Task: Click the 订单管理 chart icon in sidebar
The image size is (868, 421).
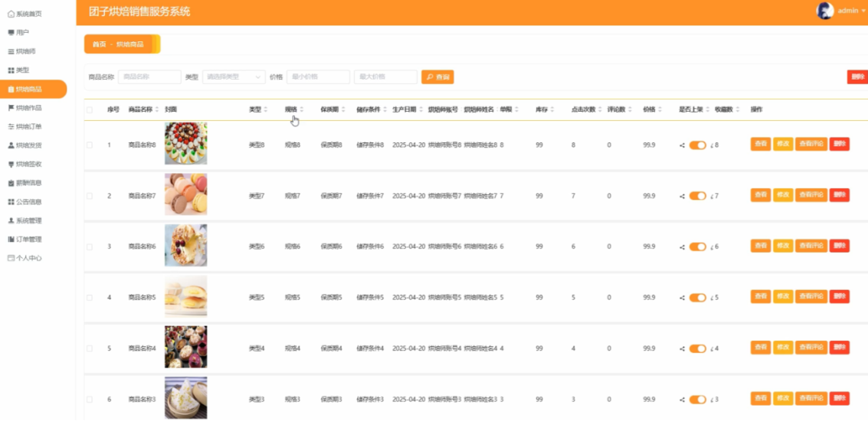Action: coord(11,240)
